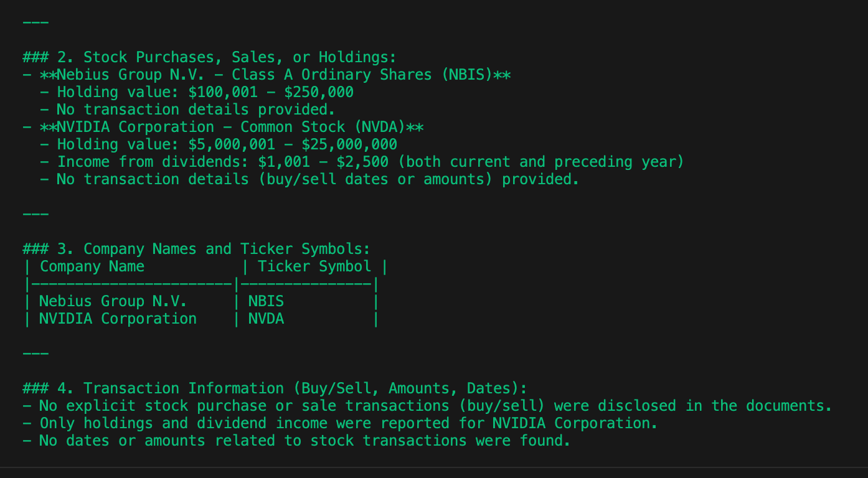Click the "Company Name" table column header
The height and width of the screenshot is (478, 868).
pos(92,266)
